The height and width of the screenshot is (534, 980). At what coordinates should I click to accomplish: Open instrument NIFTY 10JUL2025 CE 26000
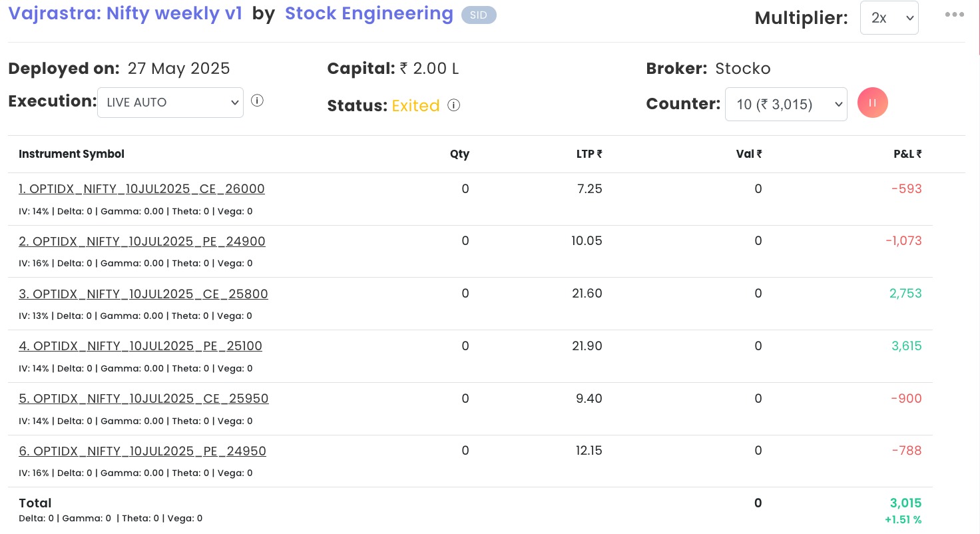coord(142,189)
